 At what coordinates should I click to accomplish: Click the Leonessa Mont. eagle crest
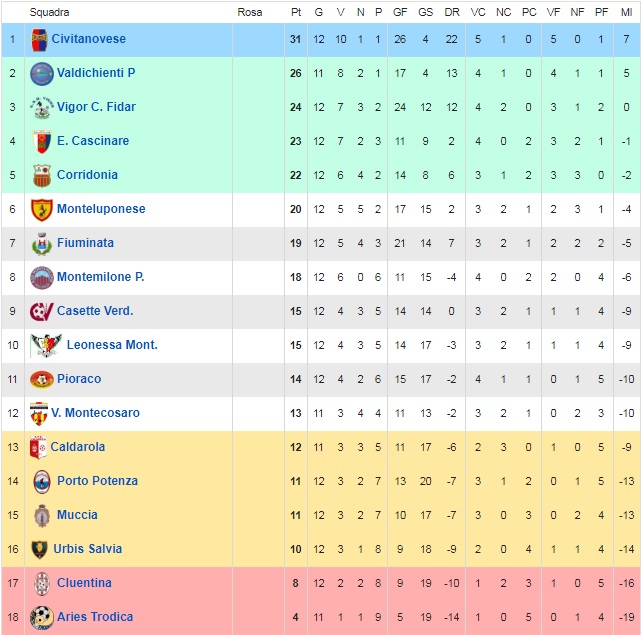(46, 345)
